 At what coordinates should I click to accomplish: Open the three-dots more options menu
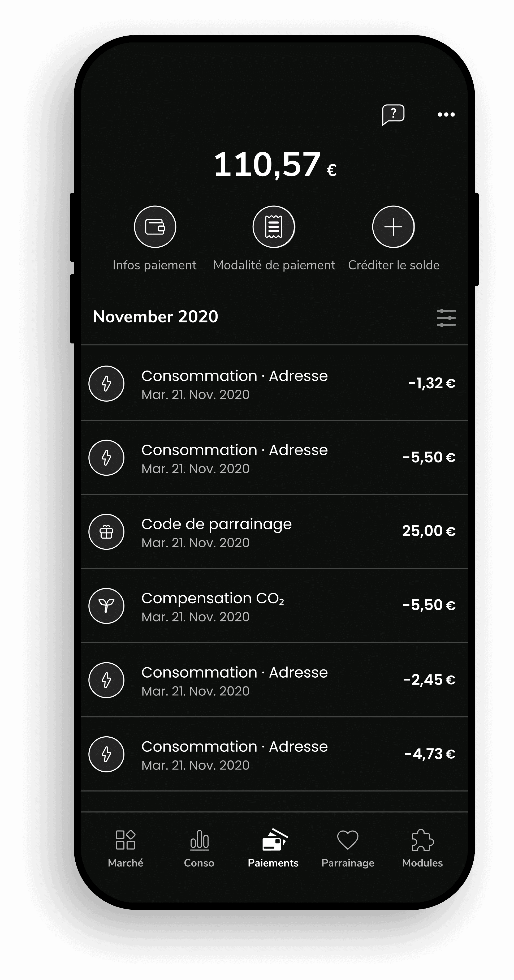pos(446,114)
